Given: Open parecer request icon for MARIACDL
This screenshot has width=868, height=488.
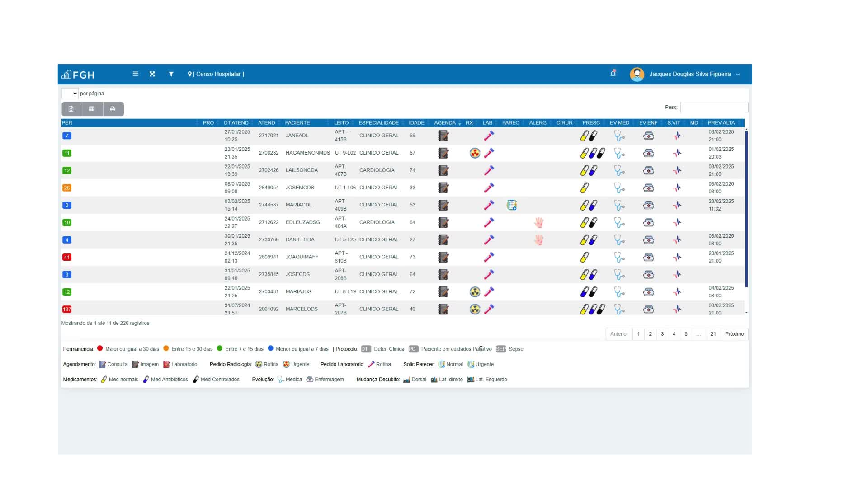Looking at the screenshot, I should [x=511, y=205].
